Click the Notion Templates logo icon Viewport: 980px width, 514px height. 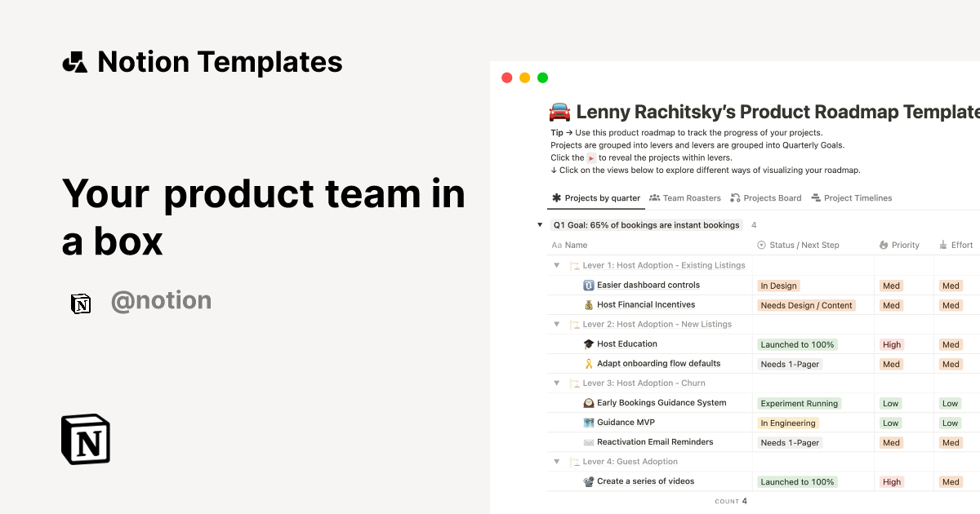coord(74,60)
